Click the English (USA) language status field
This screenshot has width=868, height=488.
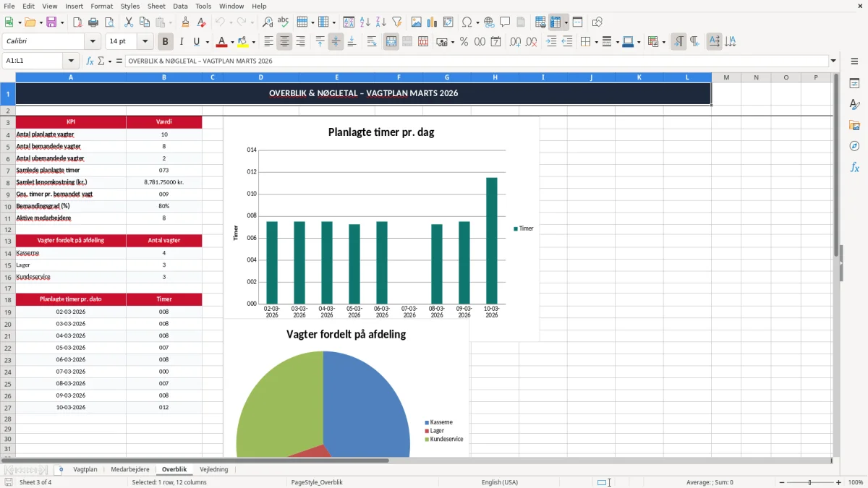click(500, 482)
